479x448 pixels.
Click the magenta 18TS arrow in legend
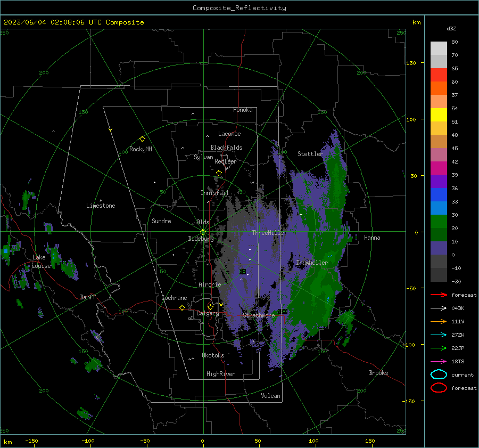coord(439,362)
